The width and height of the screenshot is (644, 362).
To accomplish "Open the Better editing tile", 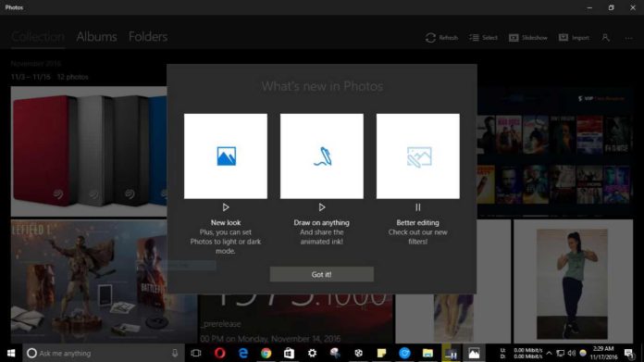I will (x=417, y=156).
